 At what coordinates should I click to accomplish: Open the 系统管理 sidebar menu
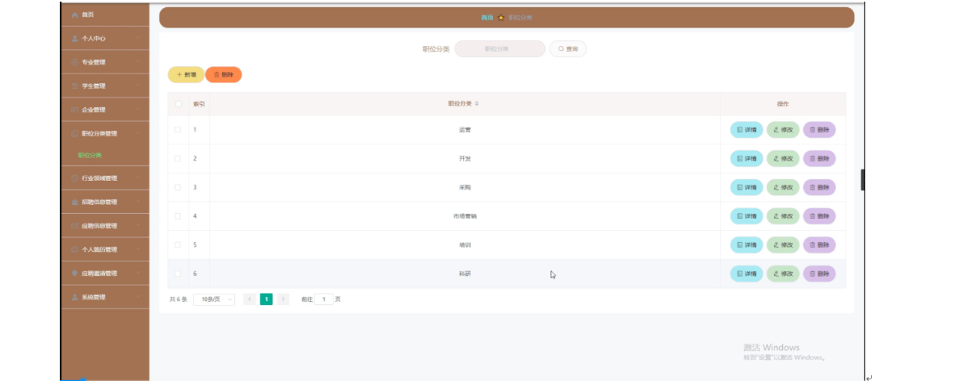pyautogui.click(x=106, y=298)
